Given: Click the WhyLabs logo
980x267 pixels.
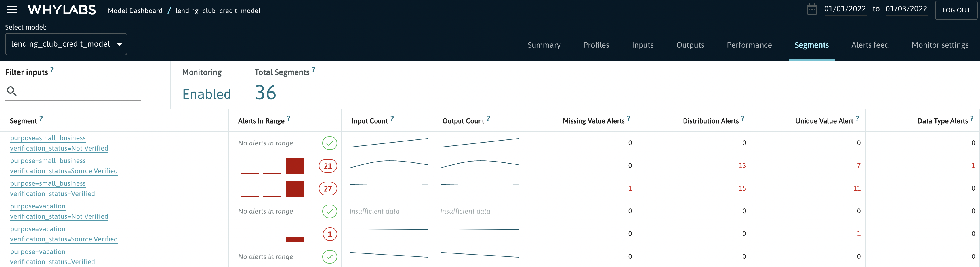Looking at the screenshot, I should [62, 10].
